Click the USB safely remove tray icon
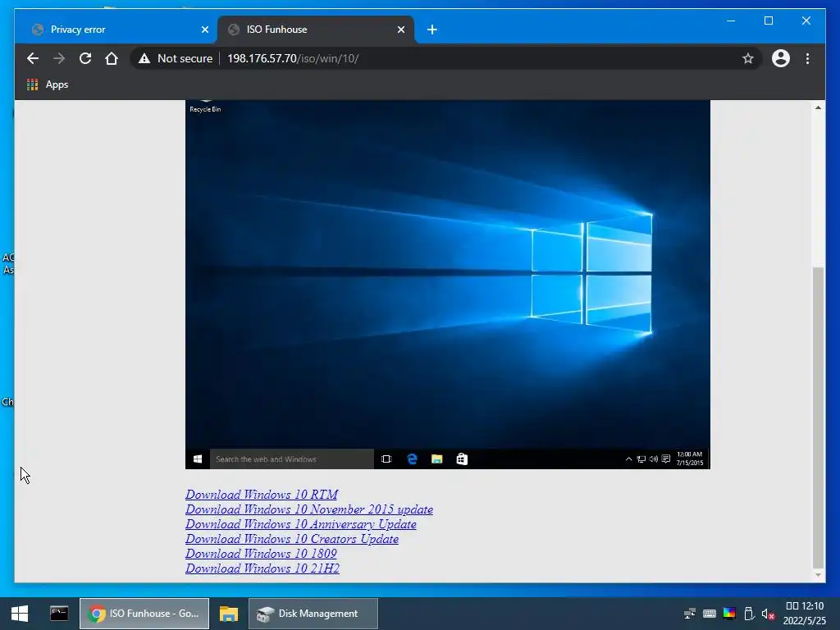 (749, 614)
